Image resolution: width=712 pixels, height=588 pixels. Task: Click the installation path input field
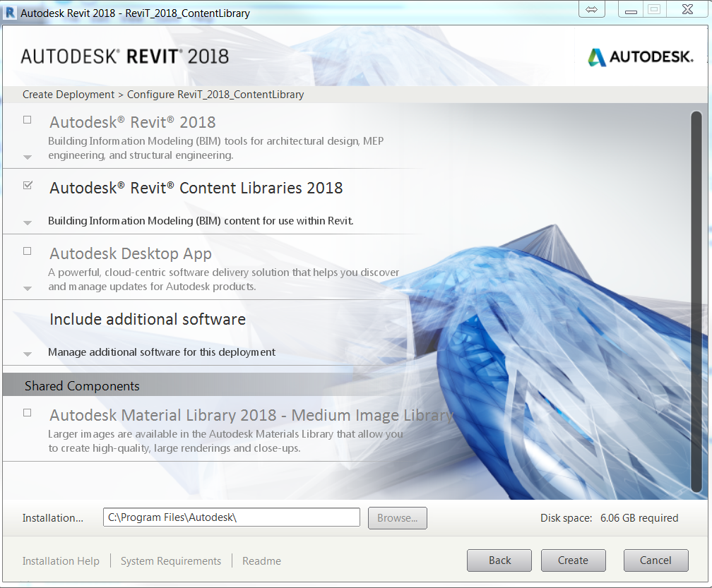point(232,517)
